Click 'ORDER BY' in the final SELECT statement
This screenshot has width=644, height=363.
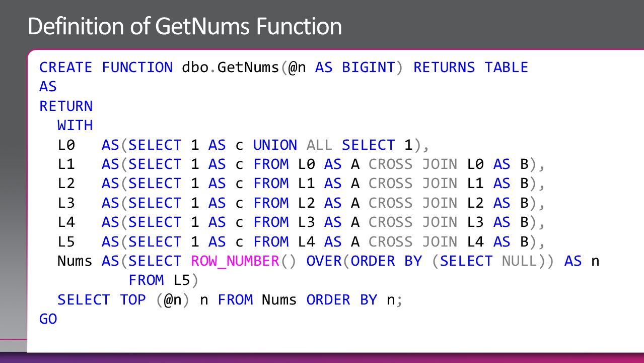point(342,300)
